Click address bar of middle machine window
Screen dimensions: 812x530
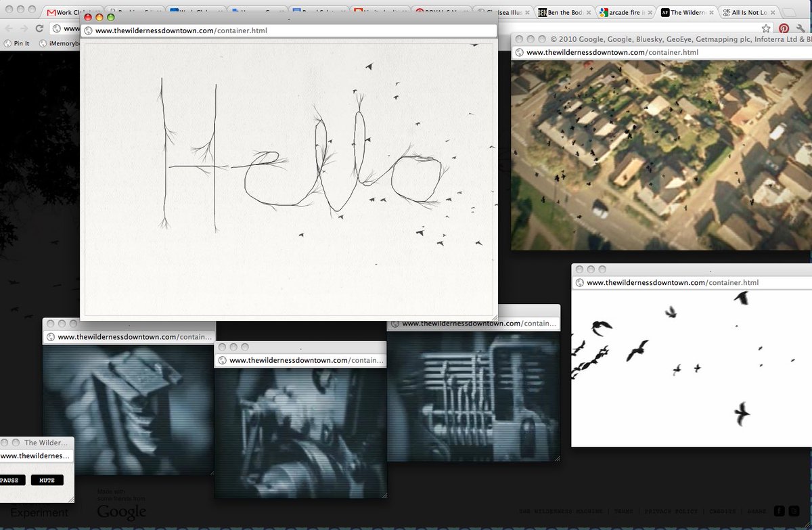click(300, 360)
